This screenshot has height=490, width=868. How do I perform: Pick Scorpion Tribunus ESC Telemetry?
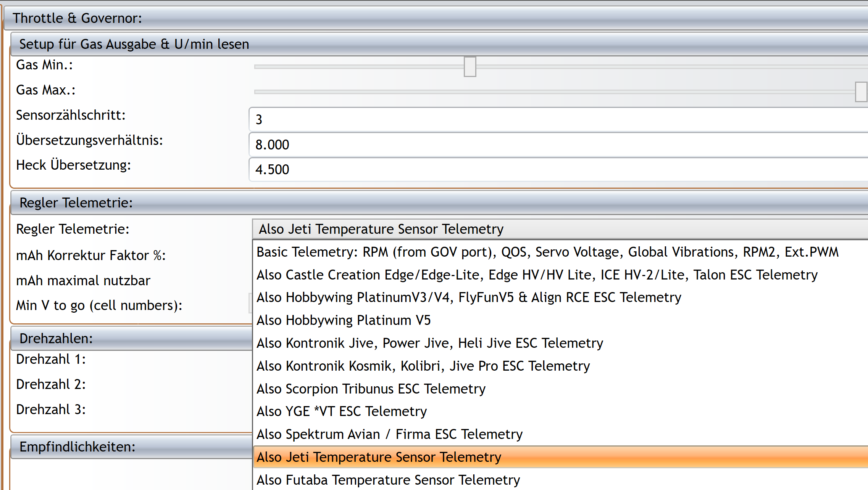click(371, 389)
